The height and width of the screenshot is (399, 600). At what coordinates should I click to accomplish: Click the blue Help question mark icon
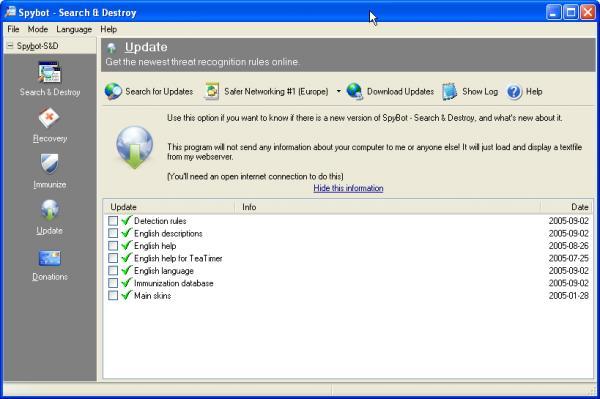pos(514,92)
